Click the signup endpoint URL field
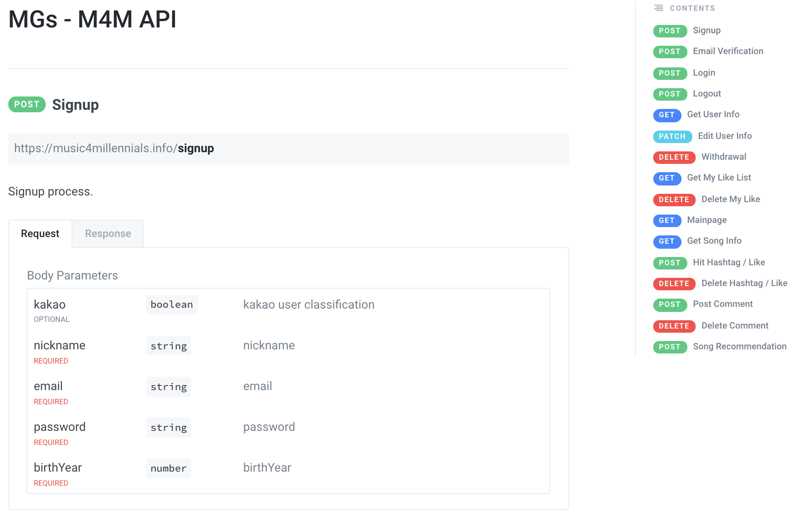812x524 pixels. 288,148
